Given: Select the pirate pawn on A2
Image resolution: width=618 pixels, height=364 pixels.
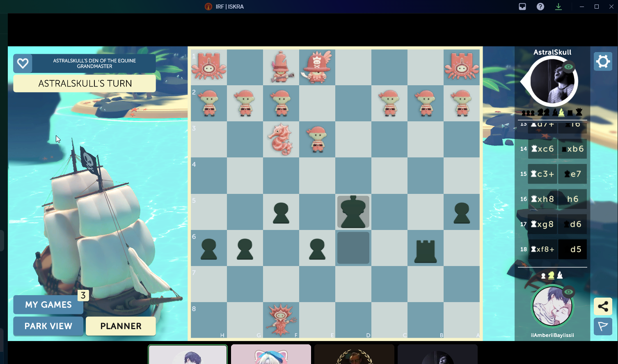Looking at the screenshot, I should (x=462, y=103).
